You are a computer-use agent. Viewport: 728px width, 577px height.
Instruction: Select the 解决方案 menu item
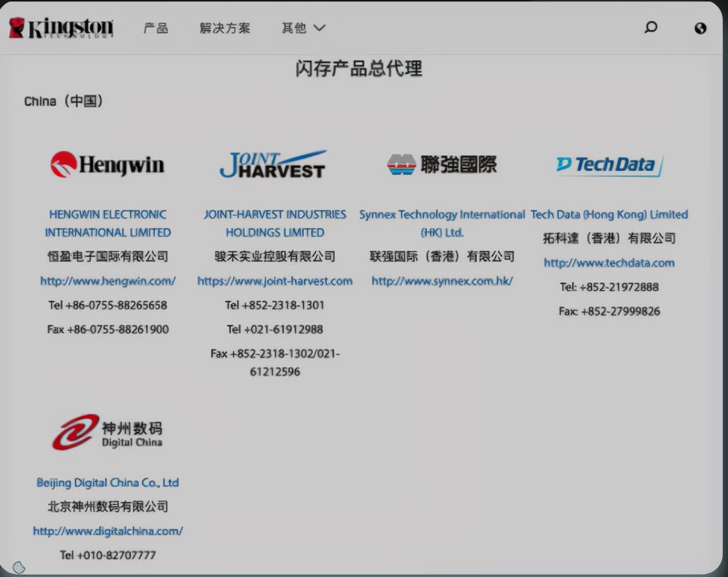(224, 28)
